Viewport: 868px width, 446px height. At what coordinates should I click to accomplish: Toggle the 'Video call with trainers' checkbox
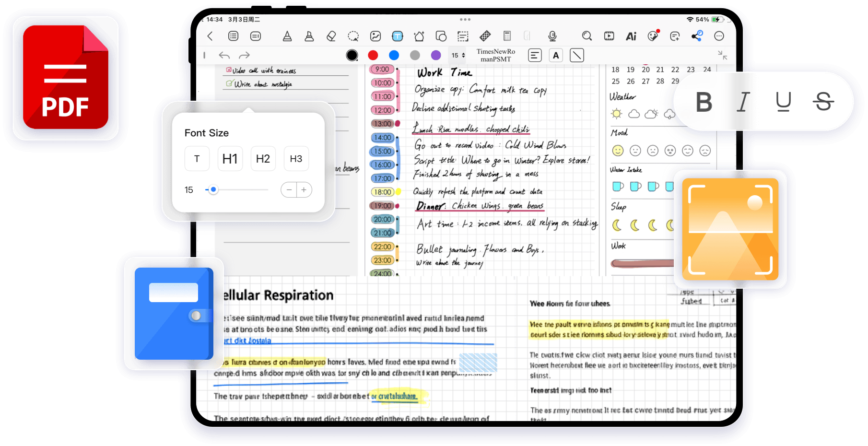tap(229, 70)
